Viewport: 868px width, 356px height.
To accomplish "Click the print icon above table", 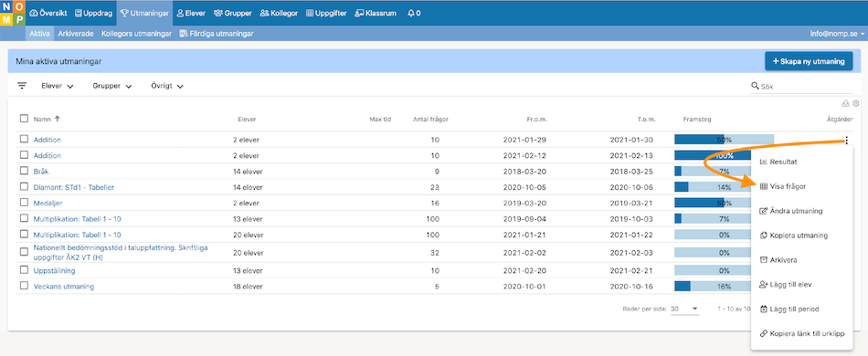I will (845, 103).
